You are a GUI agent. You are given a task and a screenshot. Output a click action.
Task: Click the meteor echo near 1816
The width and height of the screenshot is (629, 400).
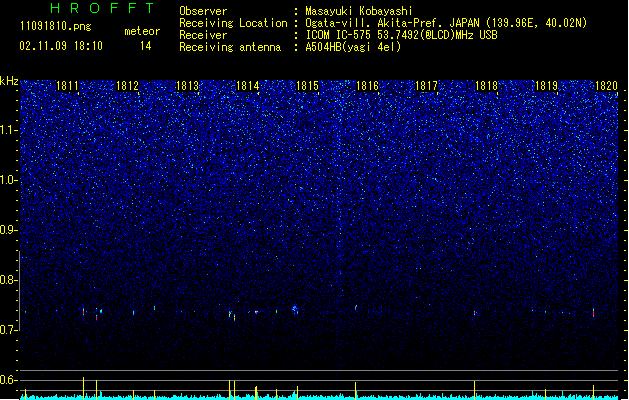tap(356, 307)
